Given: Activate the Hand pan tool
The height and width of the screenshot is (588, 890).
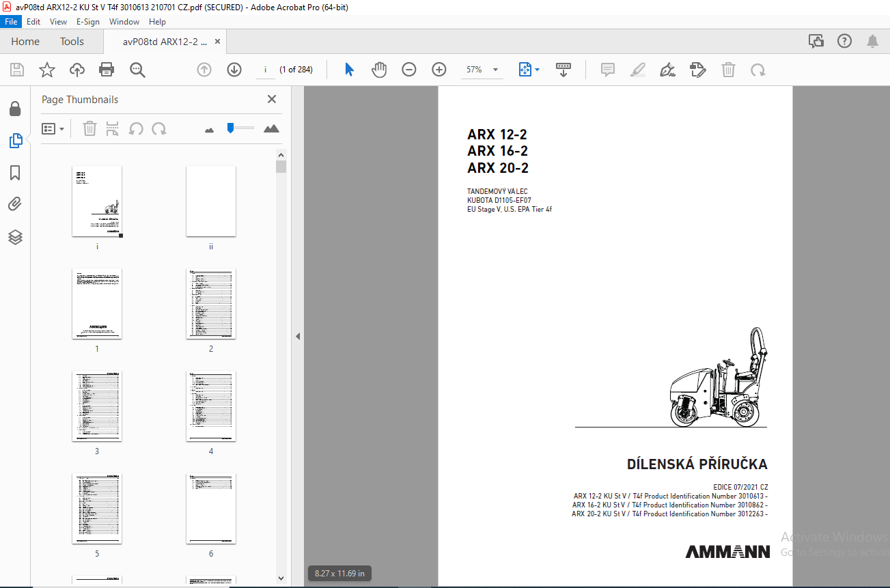Looking at the screenshot, I should (379, 70).
